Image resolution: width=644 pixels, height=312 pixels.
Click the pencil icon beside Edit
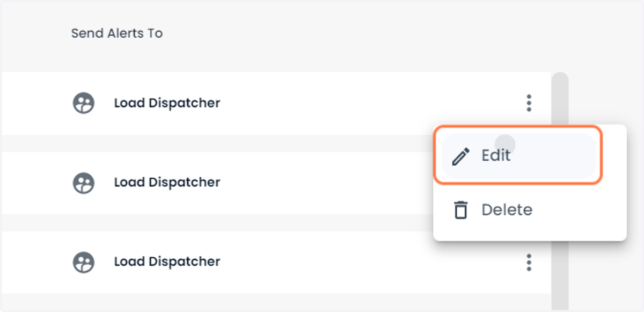coord(460,156)
